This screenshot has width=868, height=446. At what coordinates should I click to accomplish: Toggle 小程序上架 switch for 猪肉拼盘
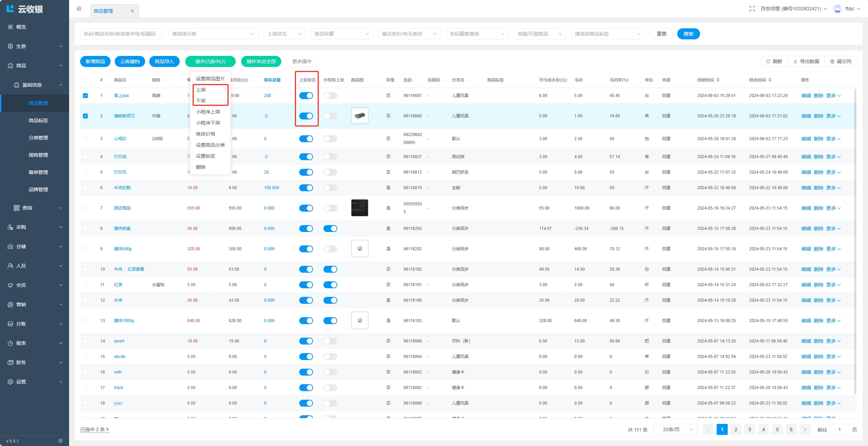(330, 229)
